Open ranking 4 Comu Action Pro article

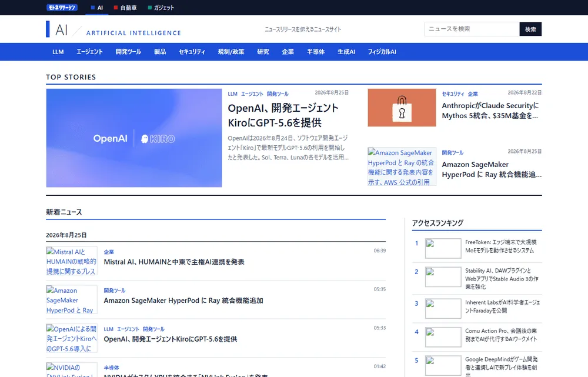pos(502,335)
